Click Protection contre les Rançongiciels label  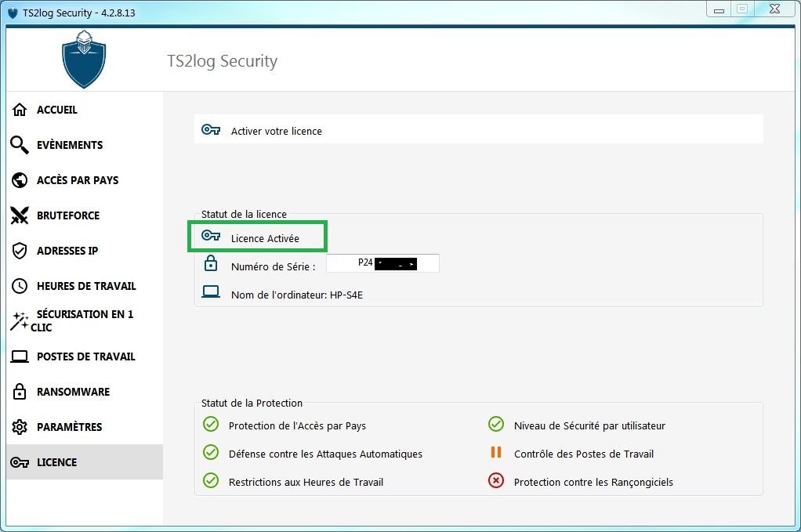pos(593,482)
